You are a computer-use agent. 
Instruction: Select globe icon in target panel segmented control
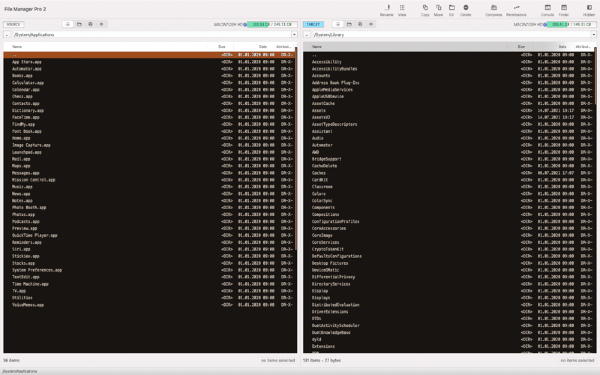click(x=360, y=24)
